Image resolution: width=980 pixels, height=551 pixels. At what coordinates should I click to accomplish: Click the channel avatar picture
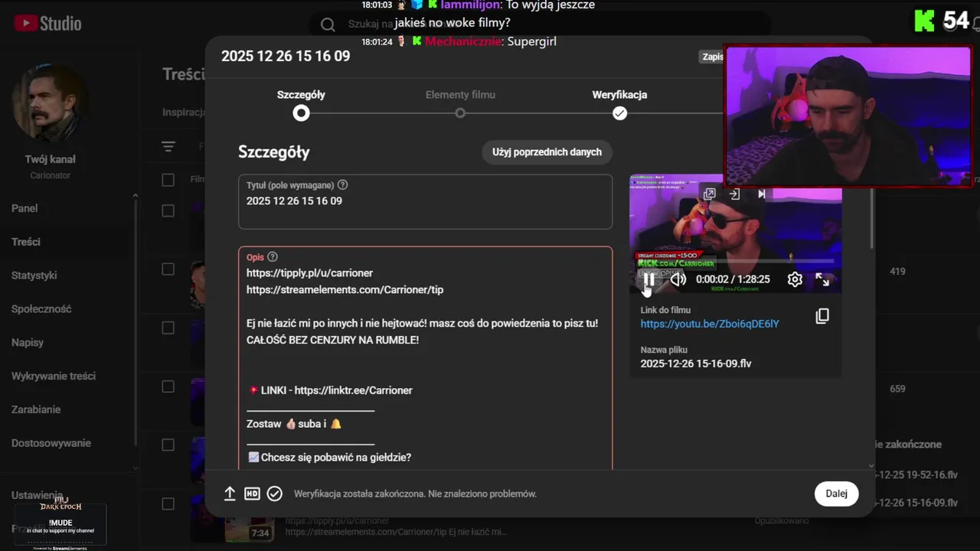(51, 103)
